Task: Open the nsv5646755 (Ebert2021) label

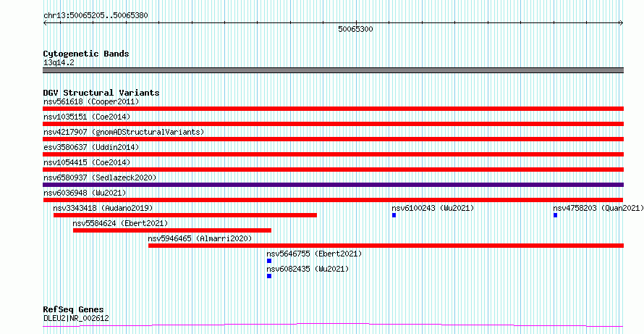Action: (x=314, y=254)
